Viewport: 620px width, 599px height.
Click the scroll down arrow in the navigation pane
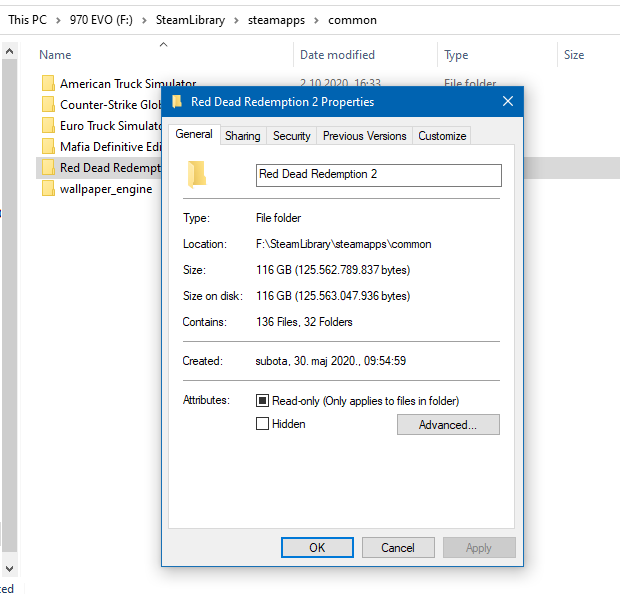[9, 569]
